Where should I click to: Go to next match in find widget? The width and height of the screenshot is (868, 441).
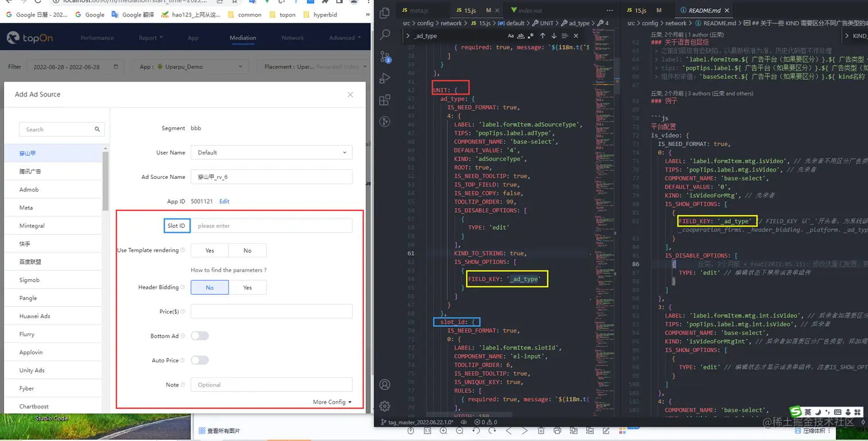point(554,36)
